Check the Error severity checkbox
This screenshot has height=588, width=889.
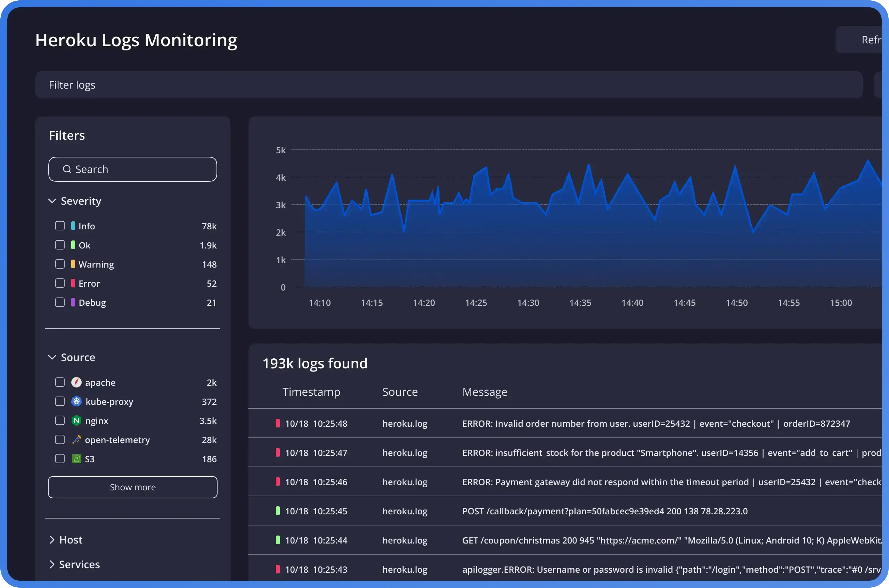pos(60,283)
